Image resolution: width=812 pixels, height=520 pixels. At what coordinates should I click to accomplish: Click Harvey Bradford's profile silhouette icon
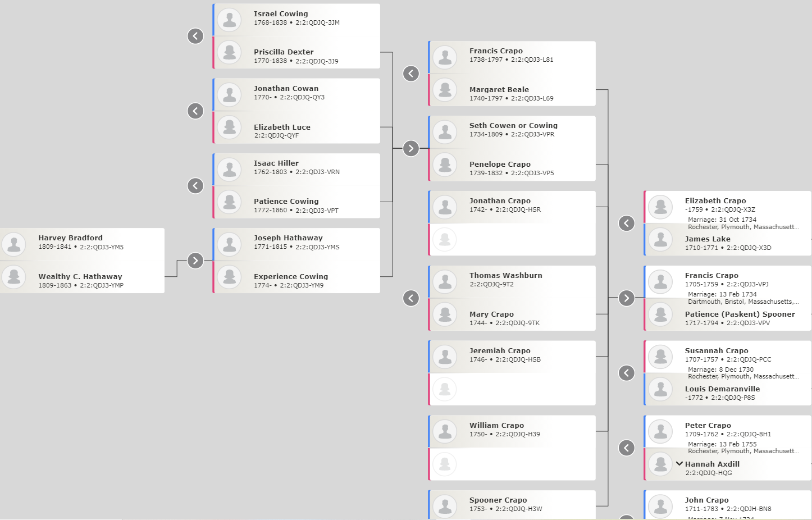point(14,244)
